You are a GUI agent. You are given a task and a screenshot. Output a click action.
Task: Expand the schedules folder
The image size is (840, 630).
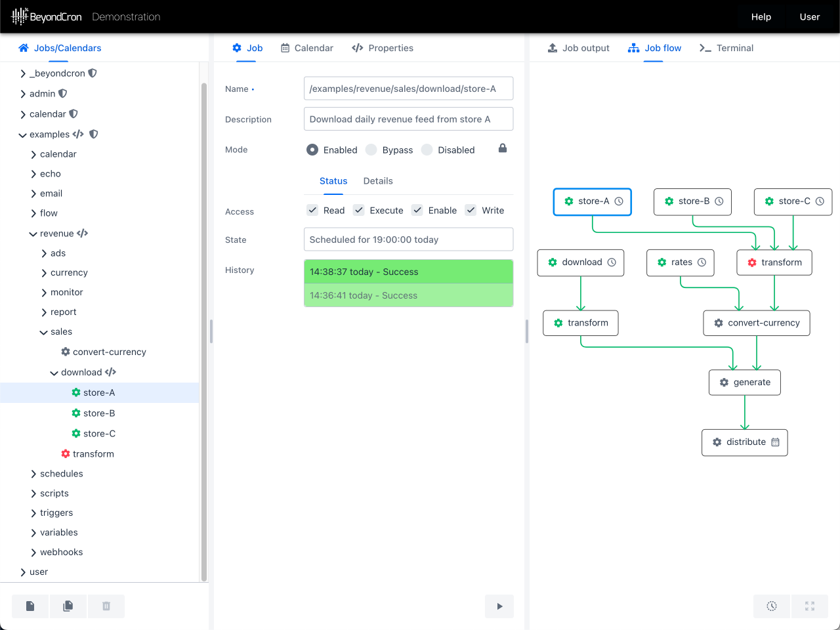coord(33,474)
